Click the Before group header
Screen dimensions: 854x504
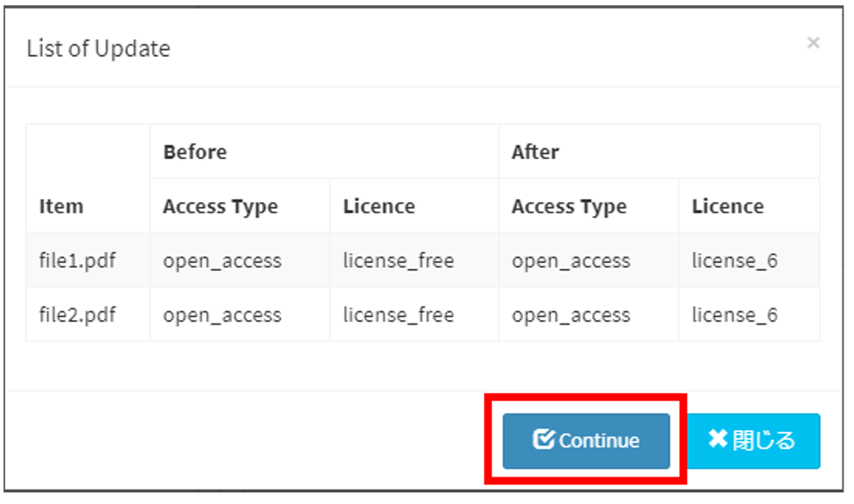[195, 152]
